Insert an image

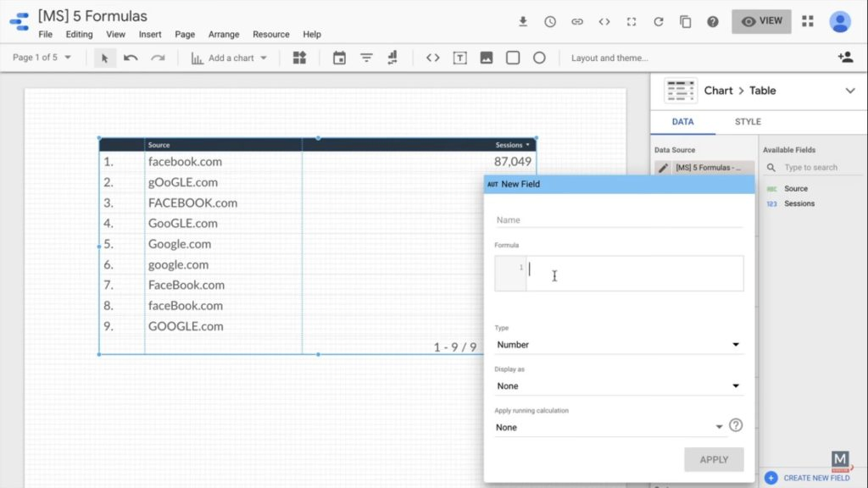point(487,58)
